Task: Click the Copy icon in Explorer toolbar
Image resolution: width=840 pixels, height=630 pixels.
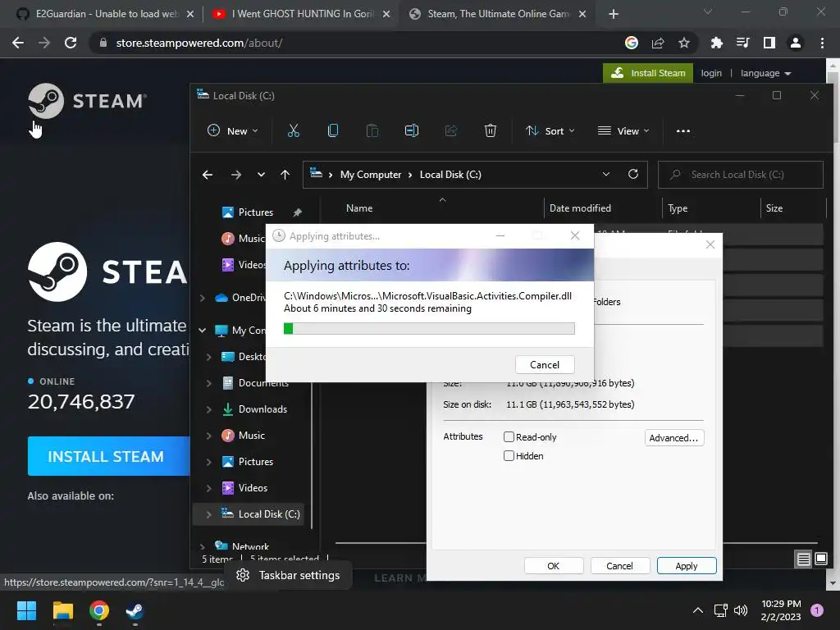Action: (333, 130)
